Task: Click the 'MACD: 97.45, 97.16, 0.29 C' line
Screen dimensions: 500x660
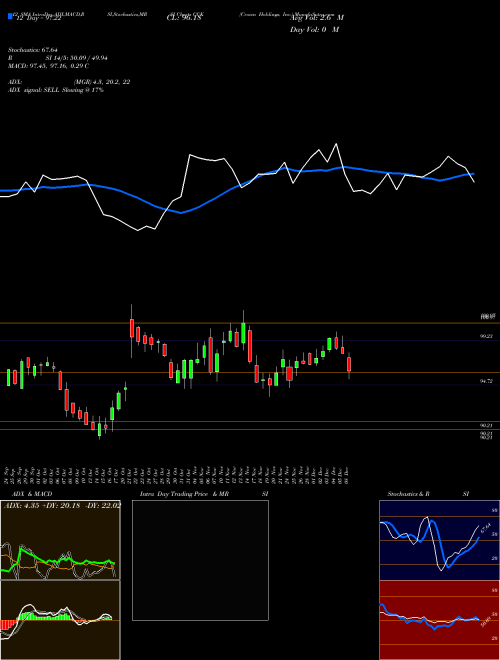Action: click(x=48, y=66)
